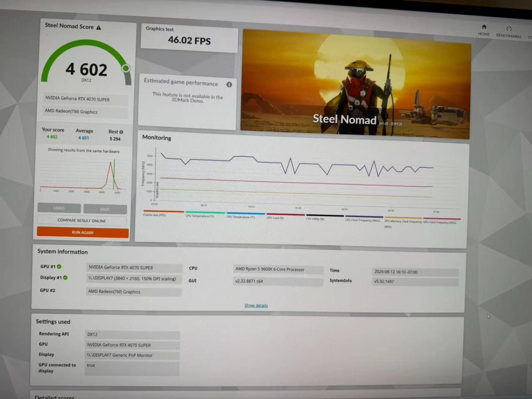This screenshot has width=532, height=399.
Task: Click the Generic PnP Monitor display field
Action: (132, 355)
